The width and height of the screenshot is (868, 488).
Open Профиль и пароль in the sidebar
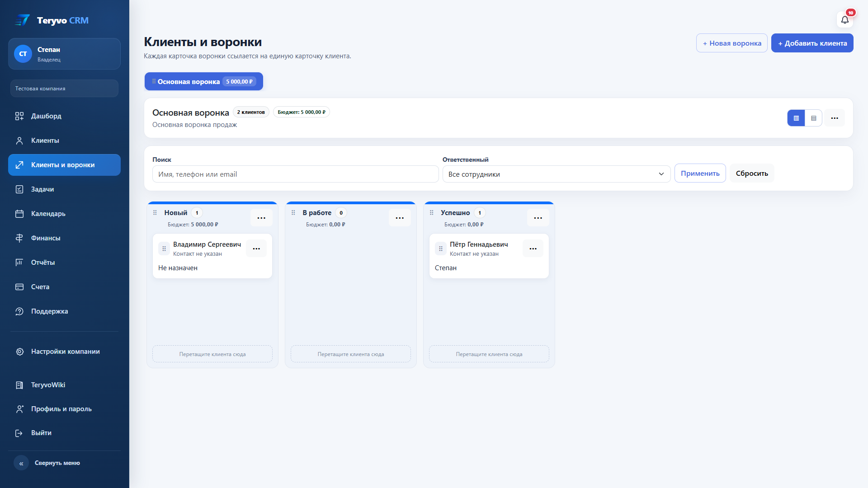64,409
